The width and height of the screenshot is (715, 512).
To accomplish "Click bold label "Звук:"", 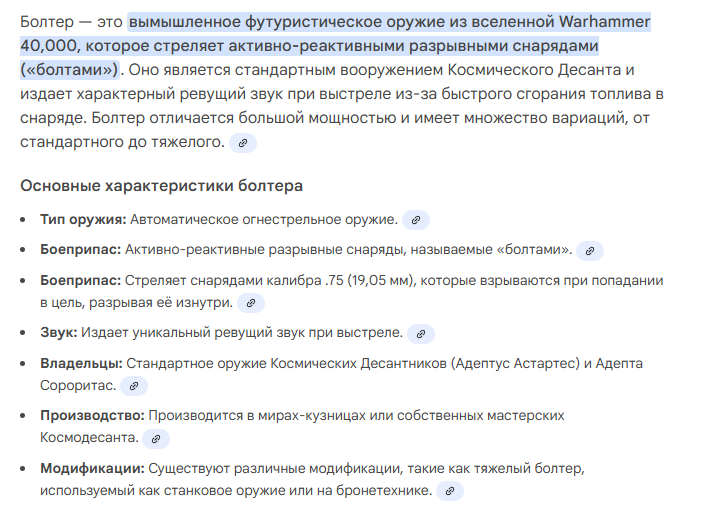I will point(58,333).
